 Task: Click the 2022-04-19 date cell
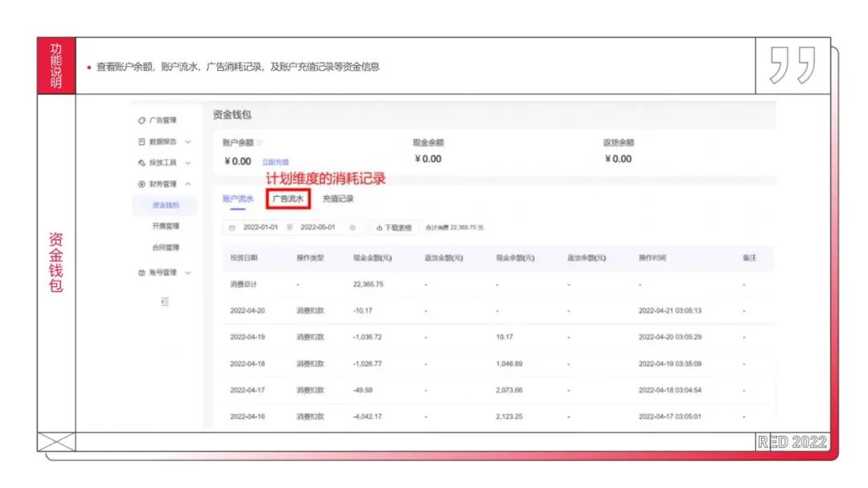coord(248,337)
